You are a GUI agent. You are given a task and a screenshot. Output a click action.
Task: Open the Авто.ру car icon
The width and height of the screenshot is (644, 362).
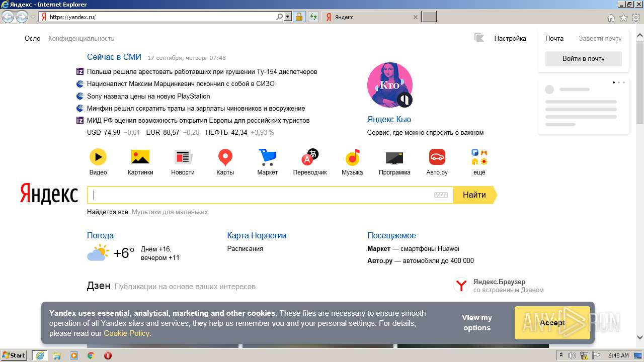click(437, 157)
